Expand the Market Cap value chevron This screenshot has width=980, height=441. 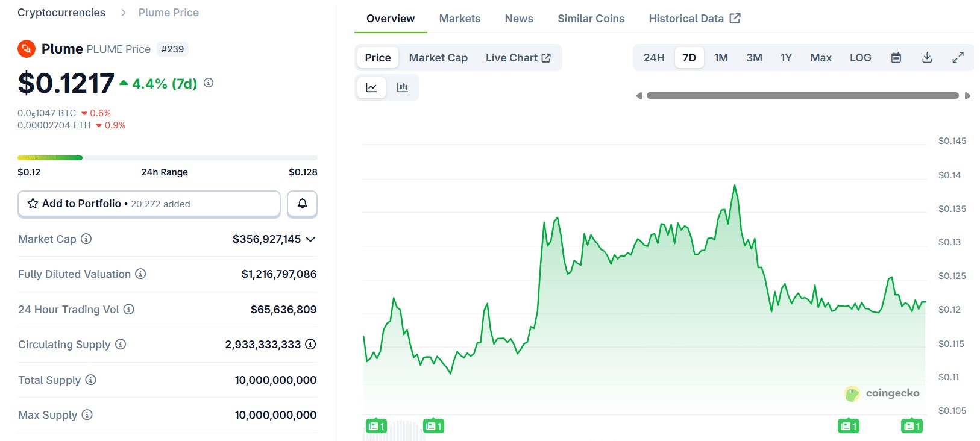coord(310,239)
